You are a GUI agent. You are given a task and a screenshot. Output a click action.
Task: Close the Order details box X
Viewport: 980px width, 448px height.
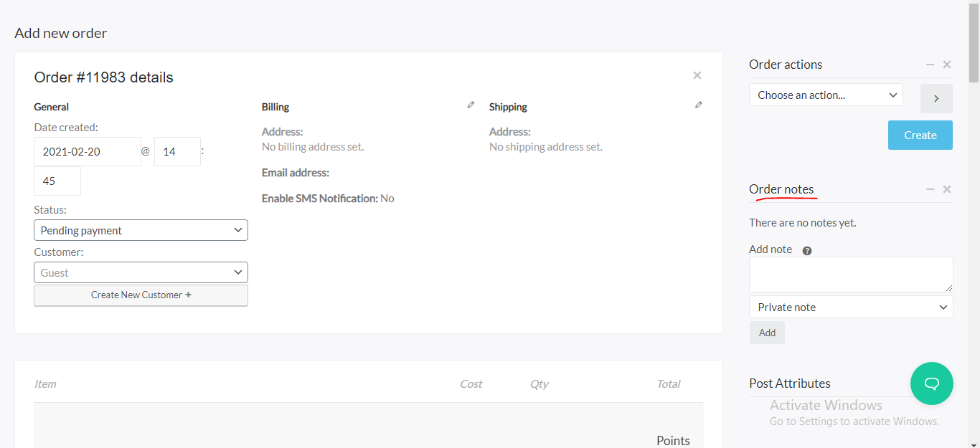[697, 75]
